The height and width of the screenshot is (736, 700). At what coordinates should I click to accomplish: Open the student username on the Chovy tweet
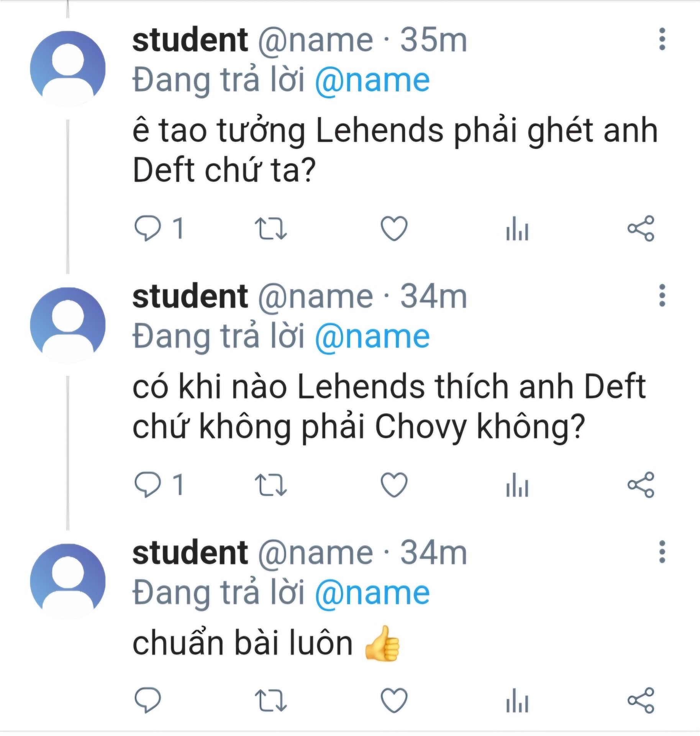(190, 296)
